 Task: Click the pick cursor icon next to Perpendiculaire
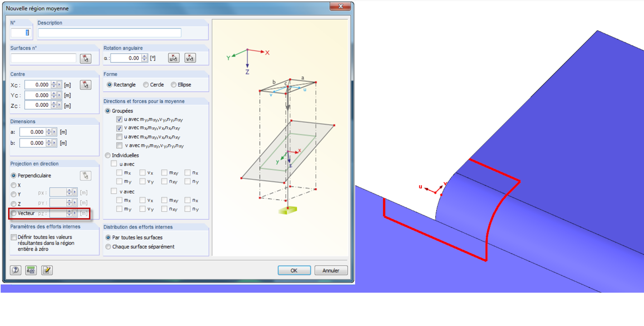[85, 176]
